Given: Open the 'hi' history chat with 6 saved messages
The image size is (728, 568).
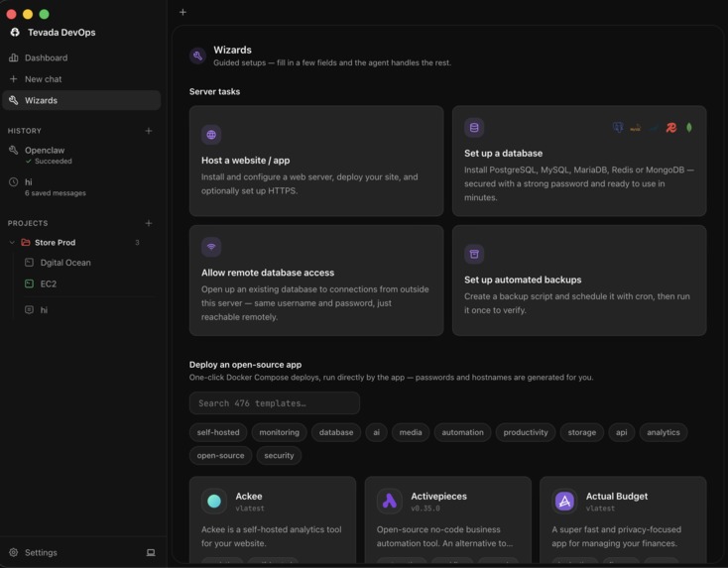Looking at the screenshot, I should [81, 187].
